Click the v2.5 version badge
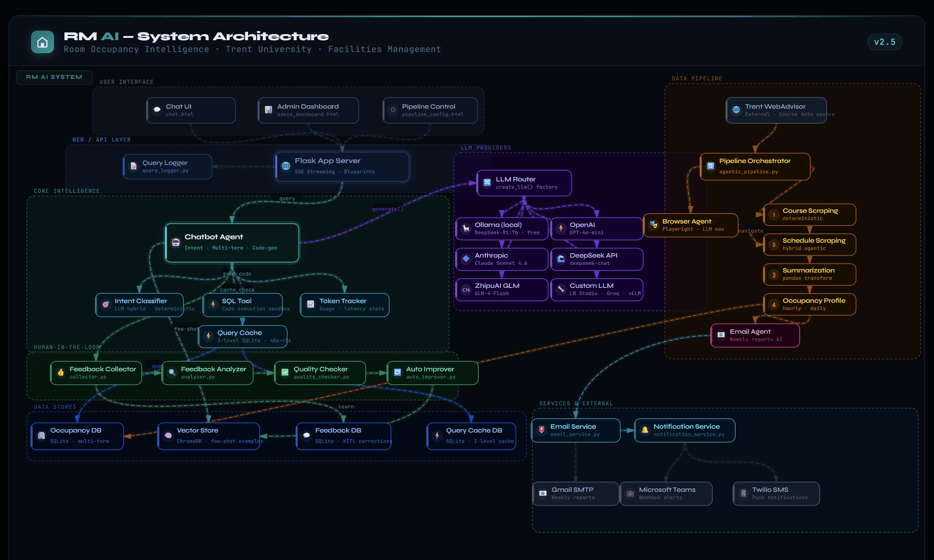Image resolution: width=934 pixels, height=560 pixels. (884, 42)
